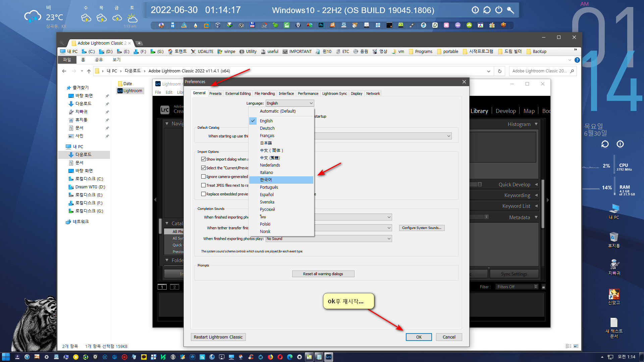Click the power icon in top bar

click(499, 10)
